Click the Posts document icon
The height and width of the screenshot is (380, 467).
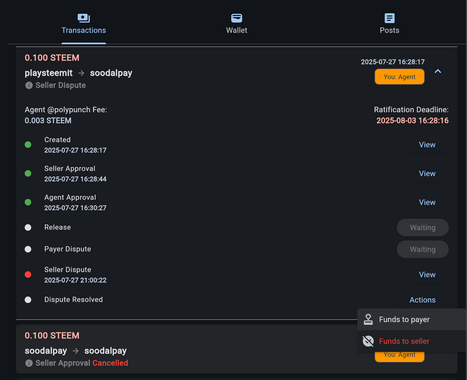coord(389,18)
